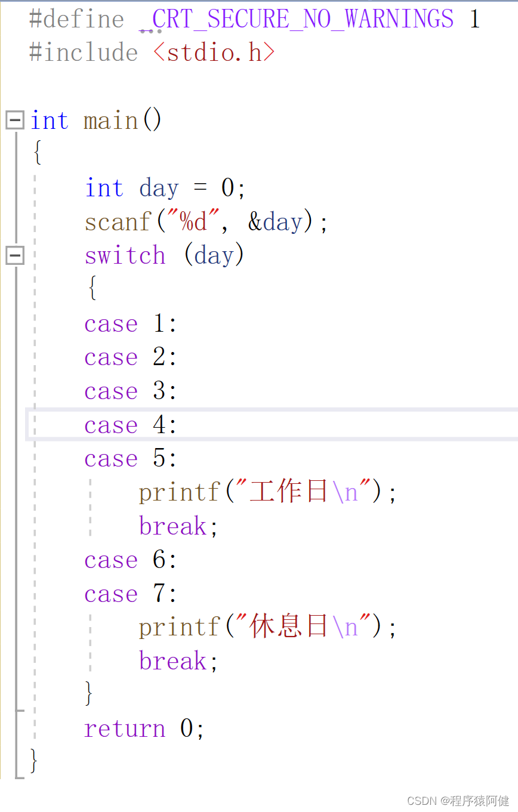Click the break after the 休息日 printf
The width and height of the screenshot is (518, 812).
tap(179, 662)
